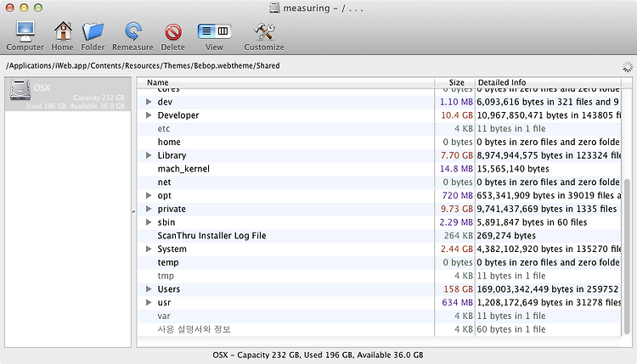Select the etc row
The width and height of the screenshot is (637, 364).
pyautogui.click(x=379, y=129)
